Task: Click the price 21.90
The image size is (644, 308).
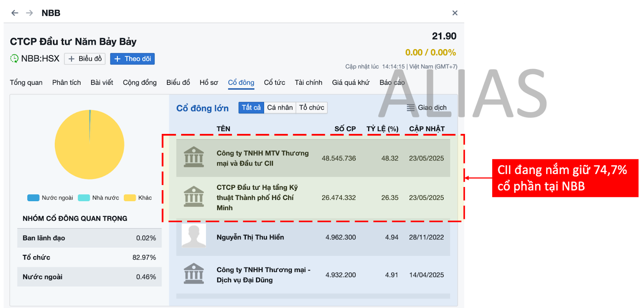Action: point(444,36)
